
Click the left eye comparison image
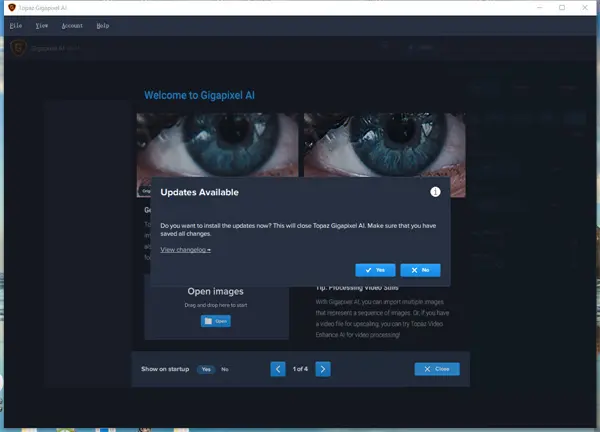pyautogui.click(x=216, y=145)
